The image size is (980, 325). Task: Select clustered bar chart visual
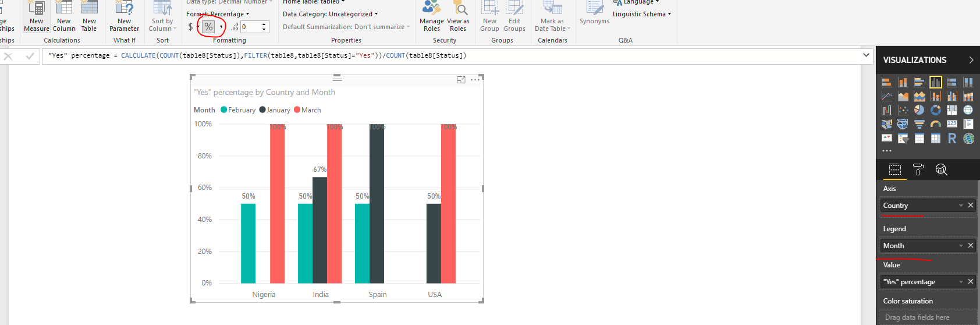[919, 82]
